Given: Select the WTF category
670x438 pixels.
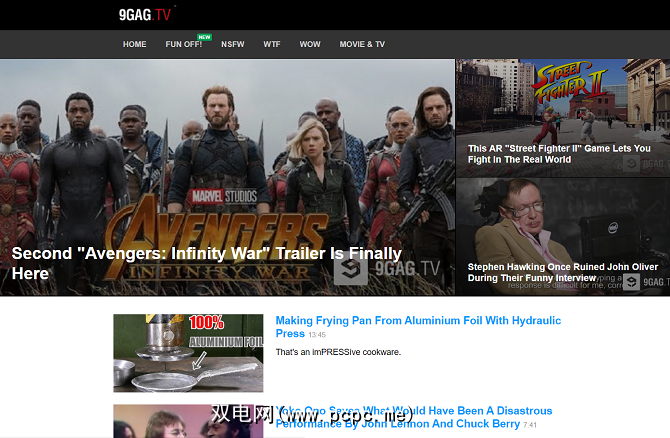Looking at the screenshot, I should (x=272, y=44).
